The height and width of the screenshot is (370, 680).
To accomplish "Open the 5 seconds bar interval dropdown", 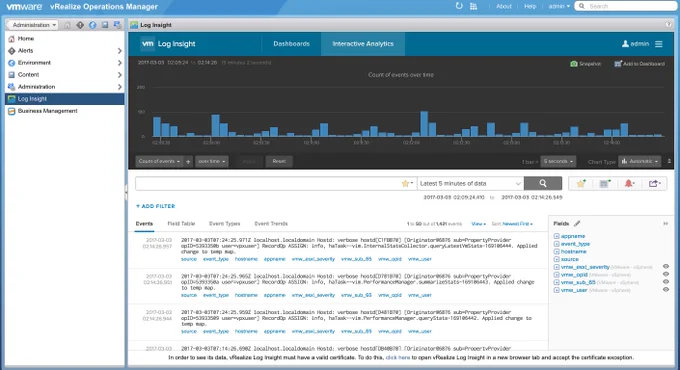I will coord(558,161).
